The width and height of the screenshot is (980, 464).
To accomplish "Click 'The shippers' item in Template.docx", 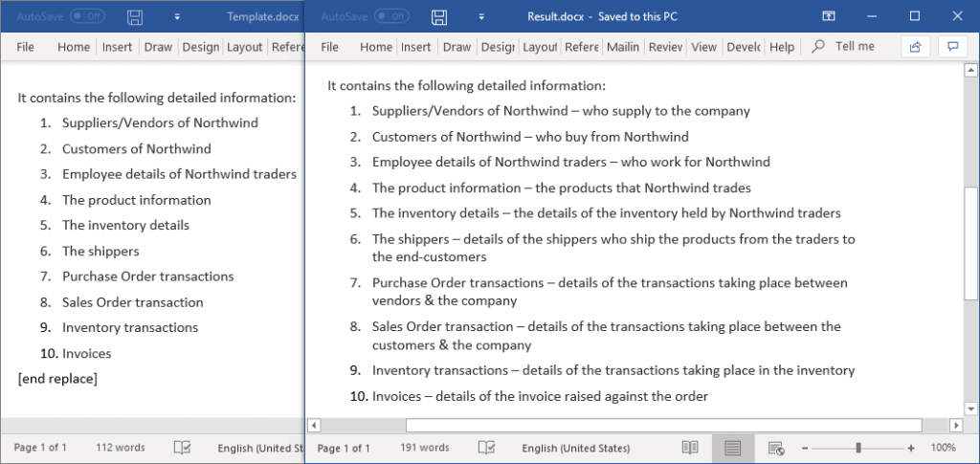I will point(100,251).
